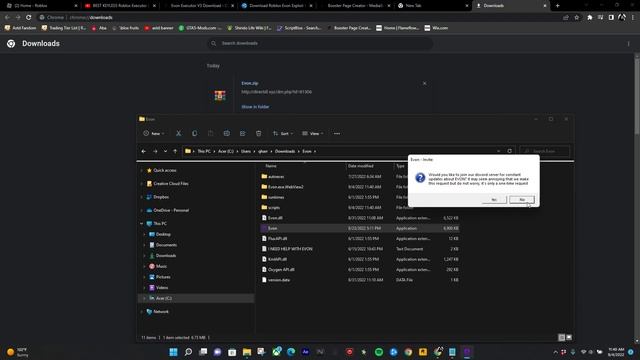Go up one folder level in File Explorer

coord(175,151)
